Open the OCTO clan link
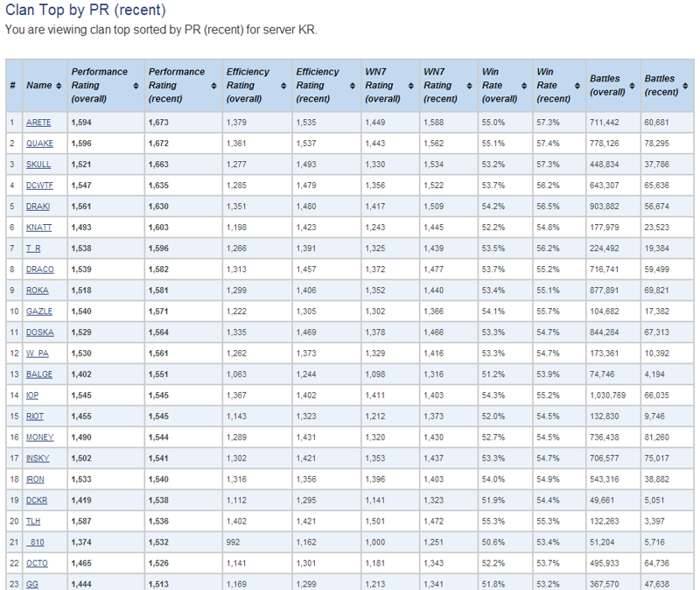Image resolution: width=700 pixels, height=590 pixels. pos(38,564)
